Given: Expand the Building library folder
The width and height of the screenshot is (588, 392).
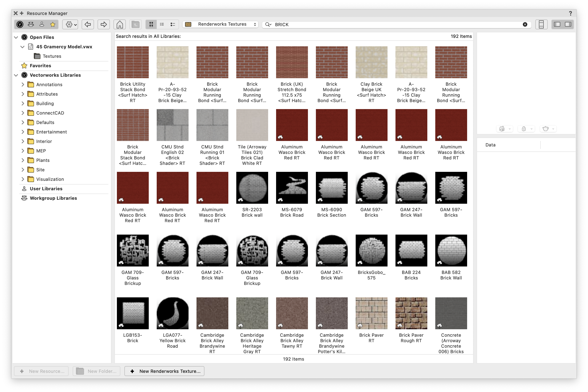Looking at the screenshot, I should coord(23,104).
